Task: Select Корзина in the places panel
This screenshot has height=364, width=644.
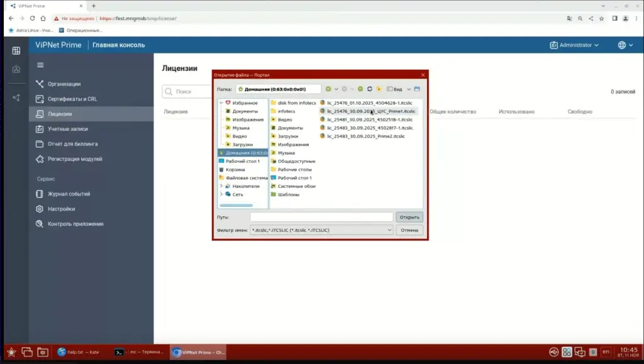Action: pyautogui.click(x=232, y=170)
